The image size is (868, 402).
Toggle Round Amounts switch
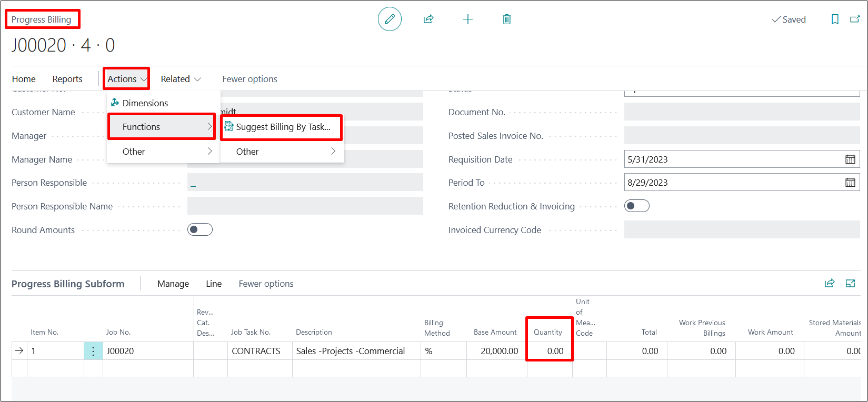click(x=200, y=229)
